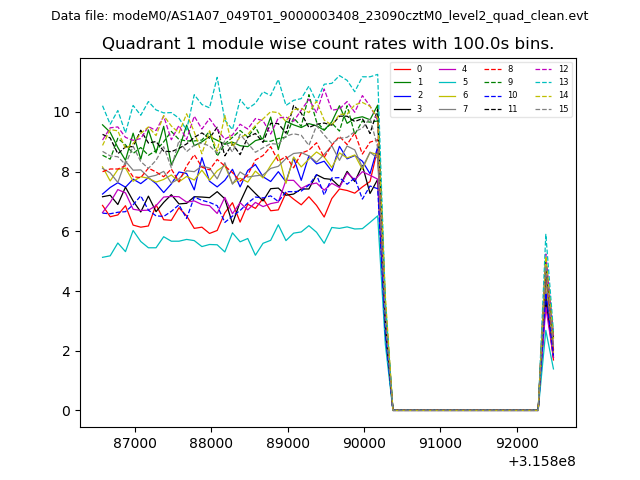
Task: Click the data file path text at top
Action: pos(319,16)
